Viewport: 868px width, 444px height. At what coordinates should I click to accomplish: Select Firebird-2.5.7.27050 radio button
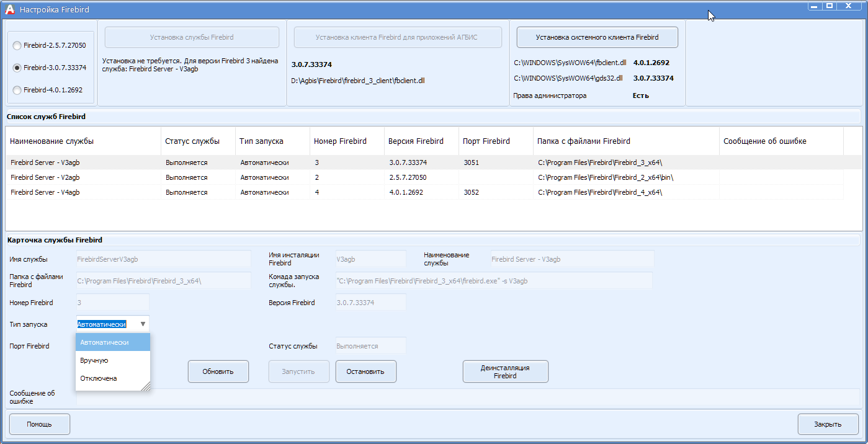[x=49, y=45]
